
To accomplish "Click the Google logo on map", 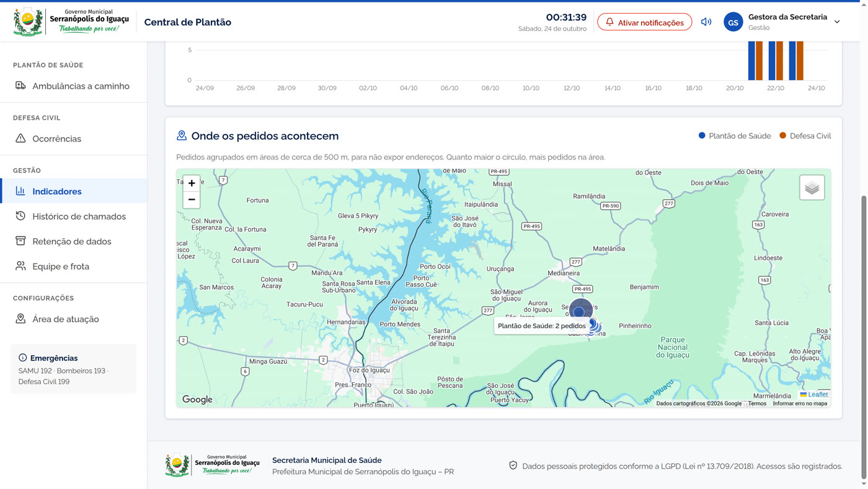I will (x=197, y=400).
